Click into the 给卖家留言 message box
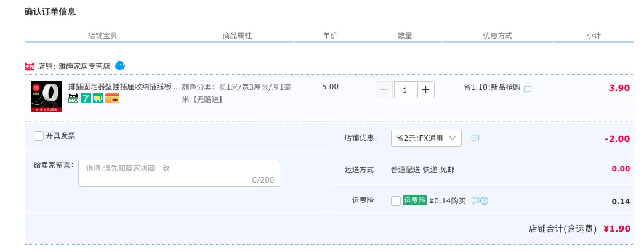This screenshot has height=252, width=644. [x=179, y=173]
